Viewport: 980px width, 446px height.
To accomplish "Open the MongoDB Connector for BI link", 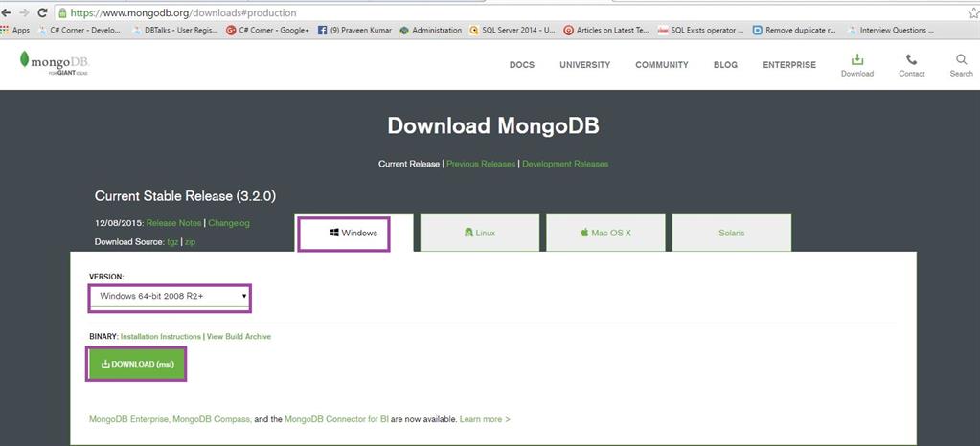I will tap(336, 419).
